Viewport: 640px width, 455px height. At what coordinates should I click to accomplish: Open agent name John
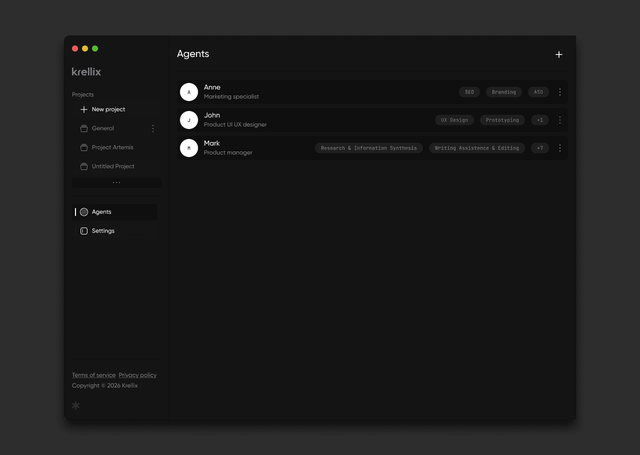tap(212, 115)
